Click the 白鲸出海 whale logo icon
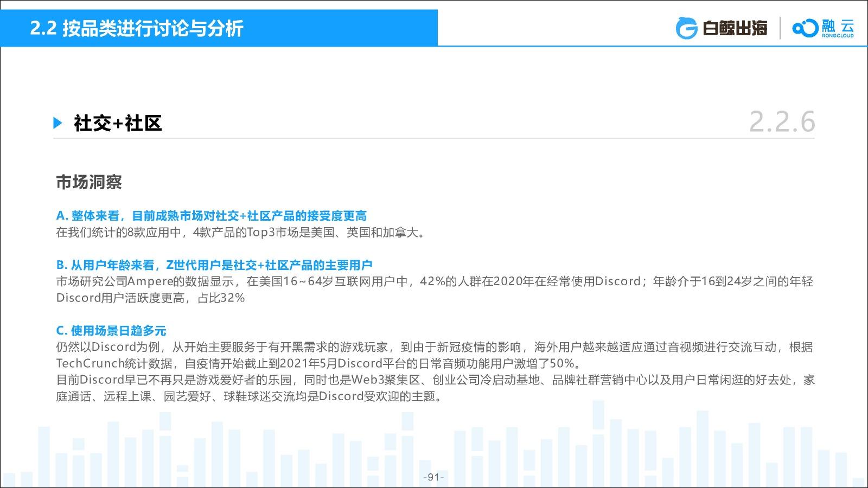This screenshot has width=868, height=488. coord(686,28)
